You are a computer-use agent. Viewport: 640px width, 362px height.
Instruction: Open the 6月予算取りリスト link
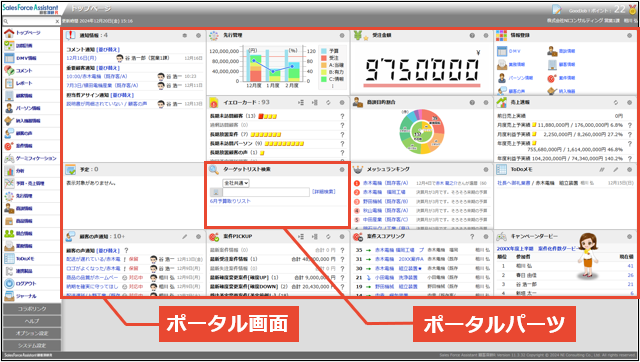click(230, 201)
